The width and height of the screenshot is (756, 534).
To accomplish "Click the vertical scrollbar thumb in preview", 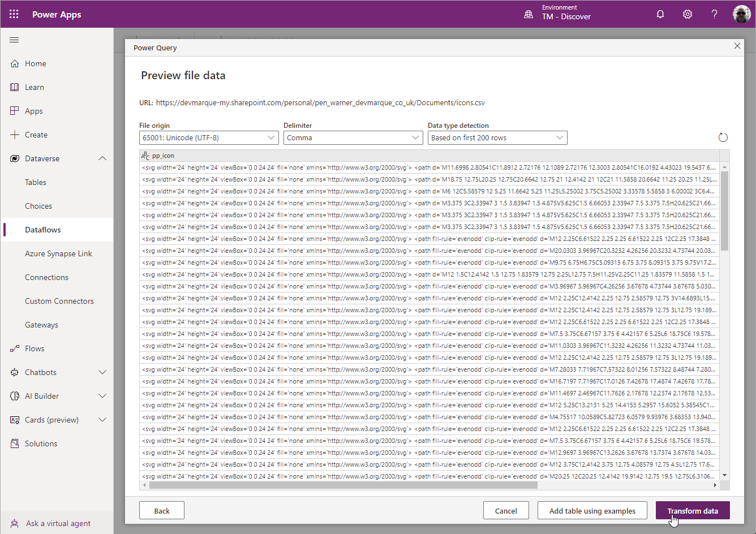I will point(725,210).
